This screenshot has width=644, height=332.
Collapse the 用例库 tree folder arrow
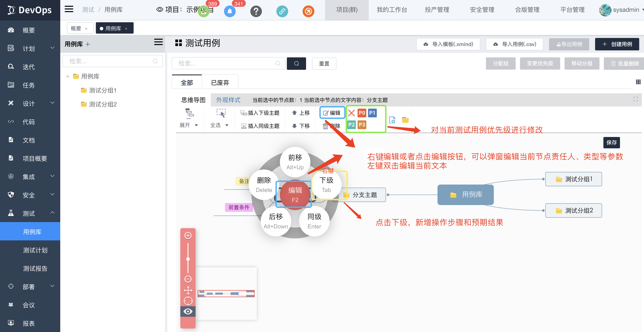coord(67,76)
